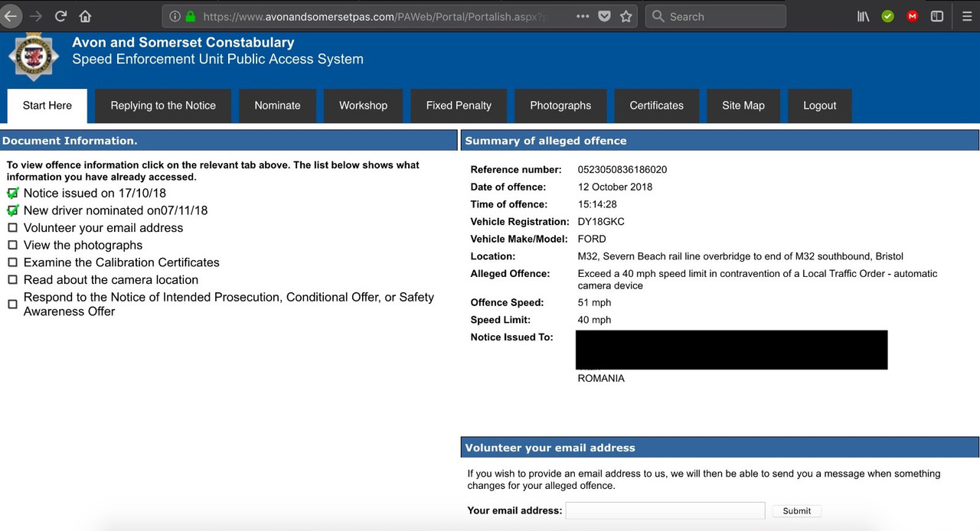
Task: Tick Respond to the Notice of Intended Prosecution checkbox
Action: click(12, 305)
